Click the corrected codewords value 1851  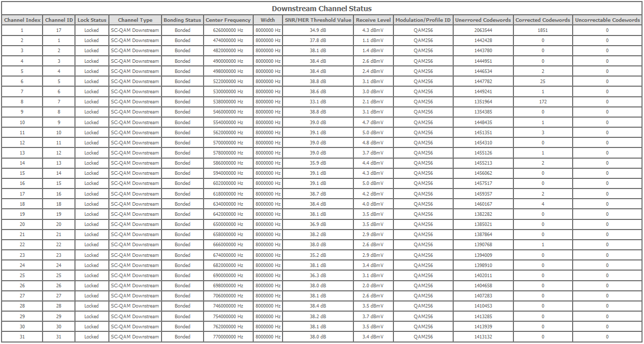[543, 30]
